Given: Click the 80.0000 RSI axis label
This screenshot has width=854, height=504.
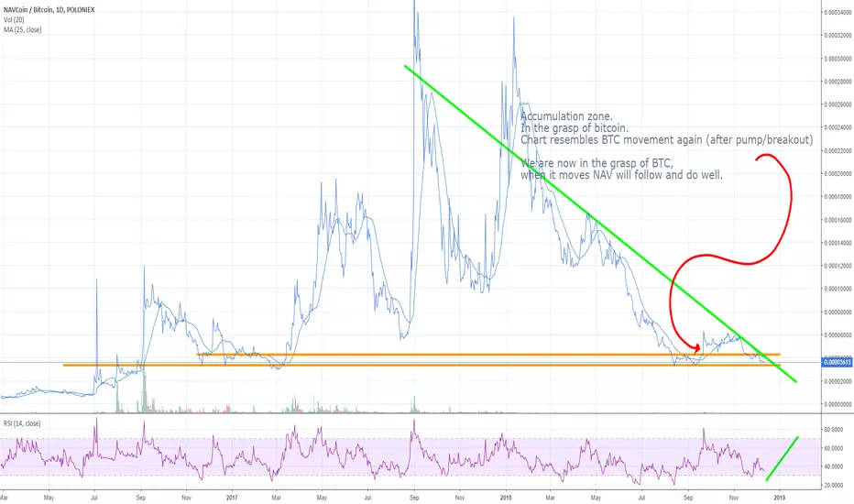Looking at the screenshot, I should click(834, 430).
